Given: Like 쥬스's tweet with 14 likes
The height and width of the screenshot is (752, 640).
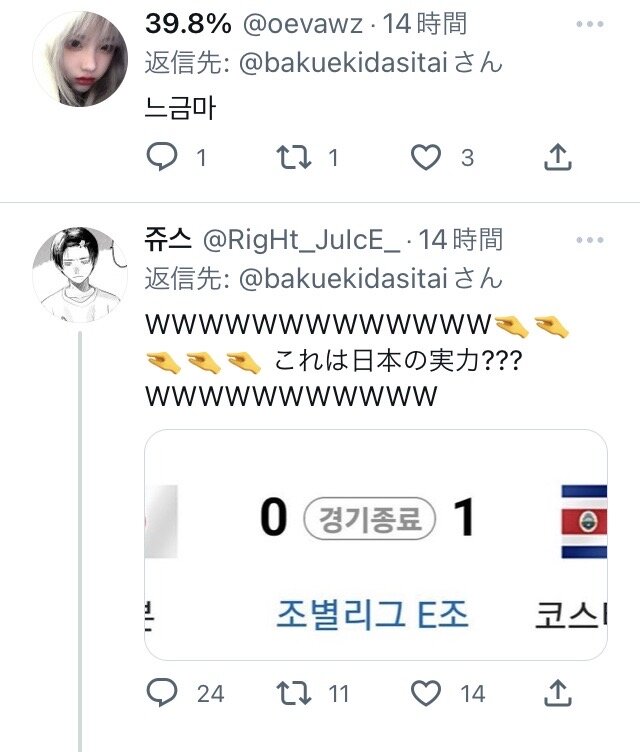Looking at the screenshot, I should 426,693.
